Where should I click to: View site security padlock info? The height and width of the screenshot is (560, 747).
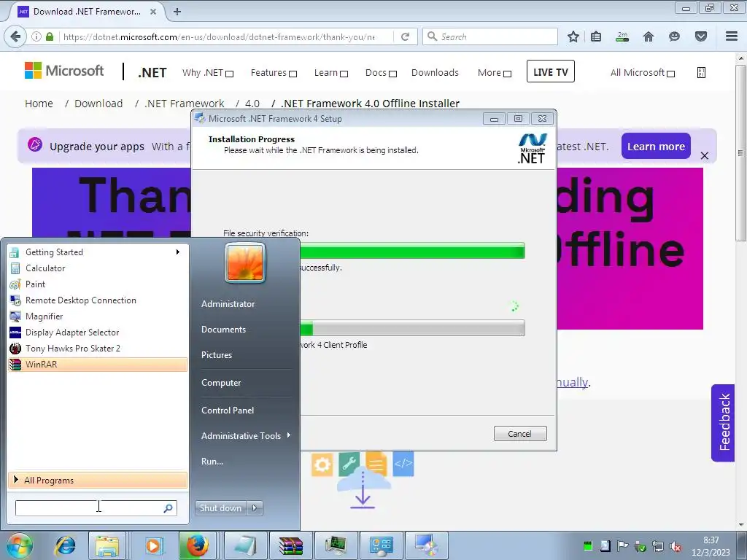pyautogui.click(x=50, y=36)
